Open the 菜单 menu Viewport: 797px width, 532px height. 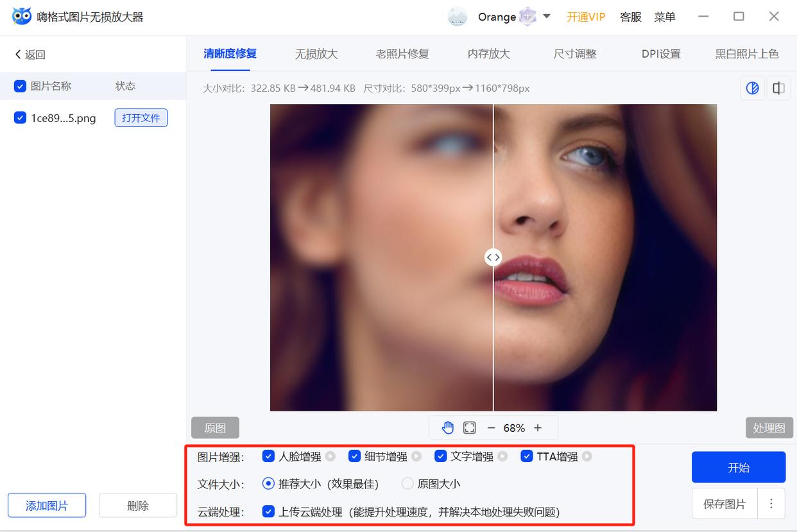click(665, 17)
